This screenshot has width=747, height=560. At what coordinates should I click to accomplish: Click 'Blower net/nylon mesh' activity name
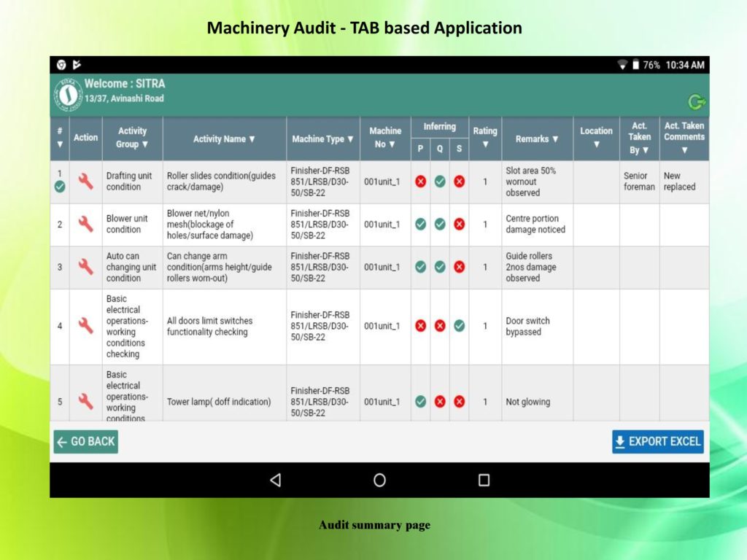tap(210, 224)
